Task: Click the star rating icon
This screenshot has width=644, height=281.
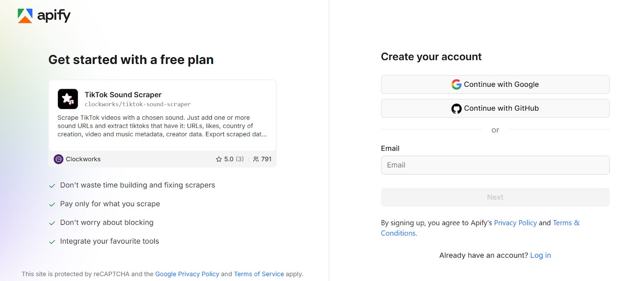Action: (x=219, y=159)
